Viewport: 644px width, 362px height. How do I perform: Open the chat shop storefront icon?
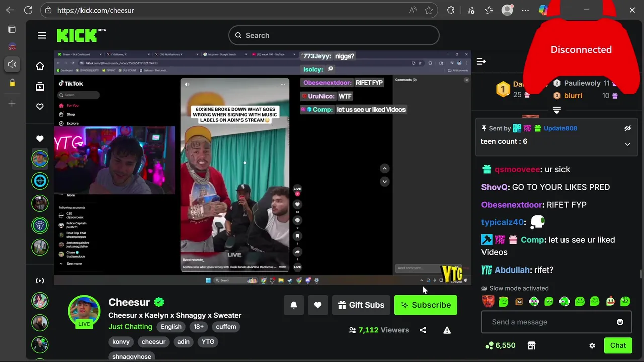(x=531, y=345)
